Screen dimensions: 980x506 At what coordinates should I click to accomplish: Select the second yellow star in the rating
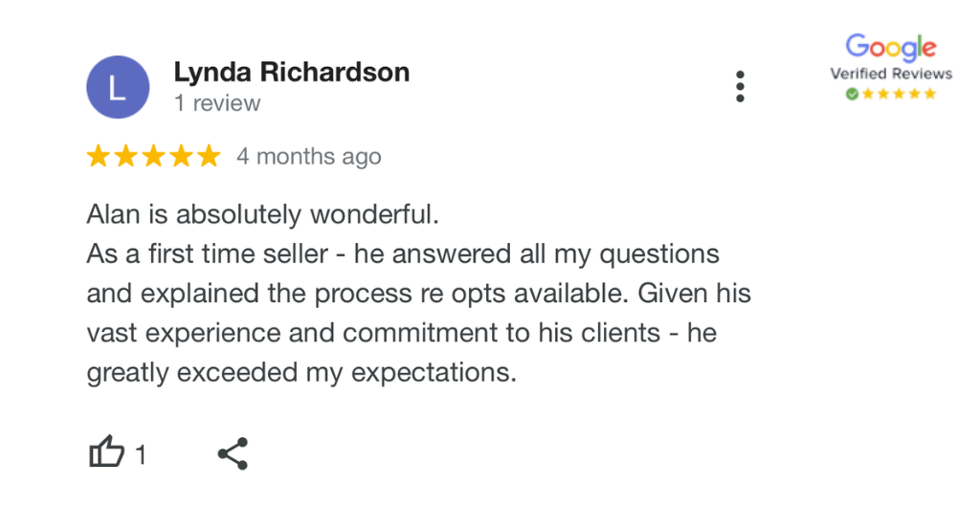pos(125,156)
